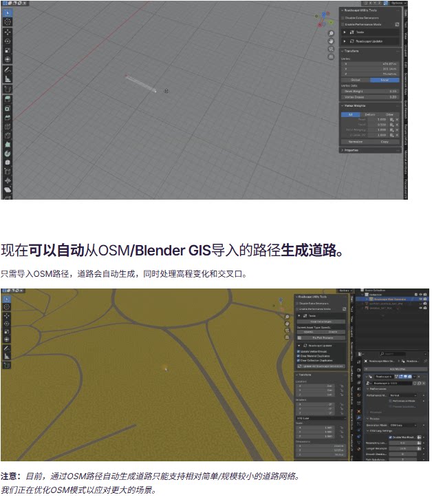Select the Deform tab in Vertex Weights

point(370,114)
